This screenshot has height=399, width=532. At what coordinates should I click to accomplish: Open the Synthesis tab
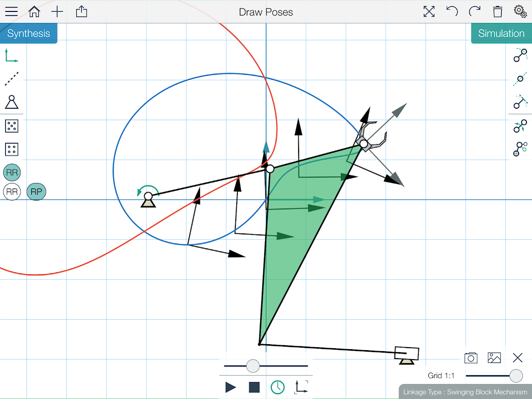point(28,33)
